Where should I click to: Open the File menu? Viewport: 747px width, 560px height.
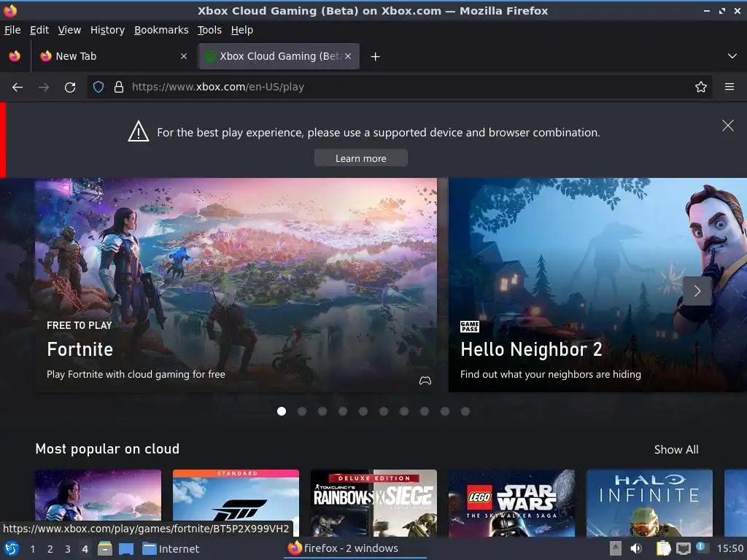(12, 30)
